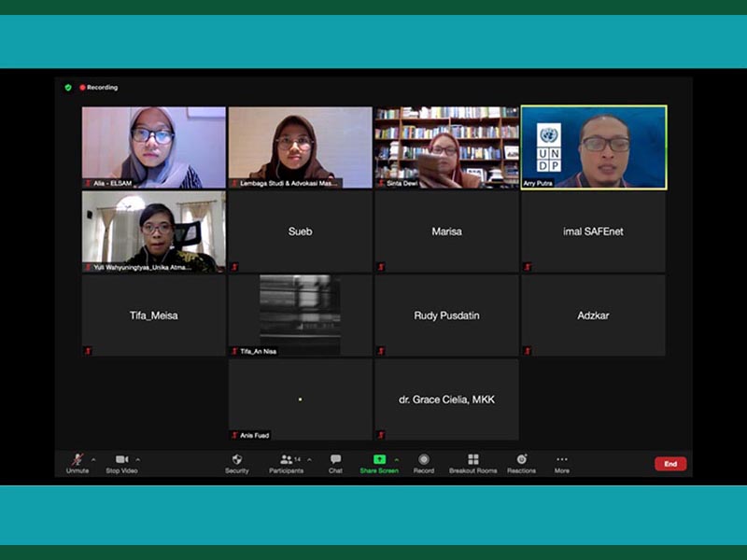747x560 pixels.
Task: Click the name "Sueb"
Action: 300,231
